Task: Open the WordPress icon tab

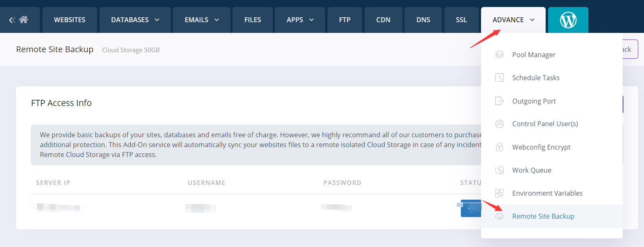Action: (568, 20)
